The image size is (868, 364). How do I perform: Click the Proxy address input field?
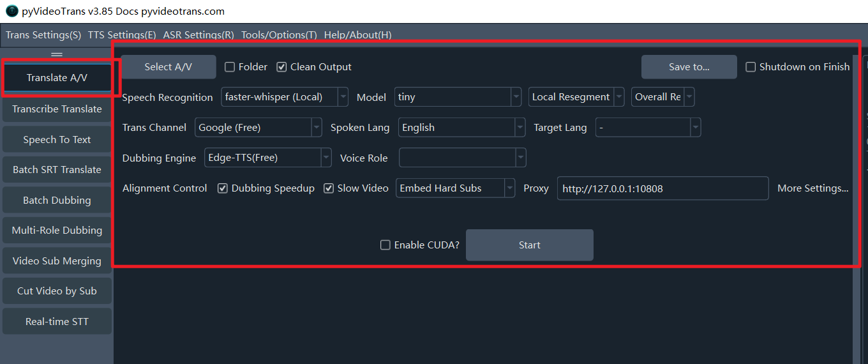coord(662,189)
